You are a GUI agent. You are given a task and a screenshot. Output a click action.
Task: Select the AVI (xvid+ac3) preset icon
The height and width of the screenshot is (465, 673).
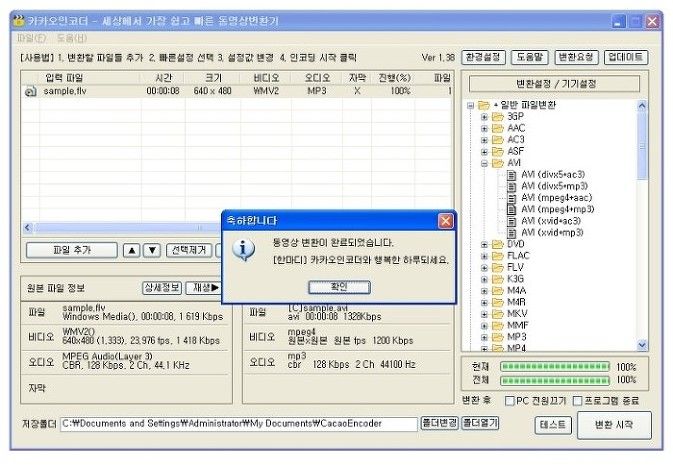(511, 221)
